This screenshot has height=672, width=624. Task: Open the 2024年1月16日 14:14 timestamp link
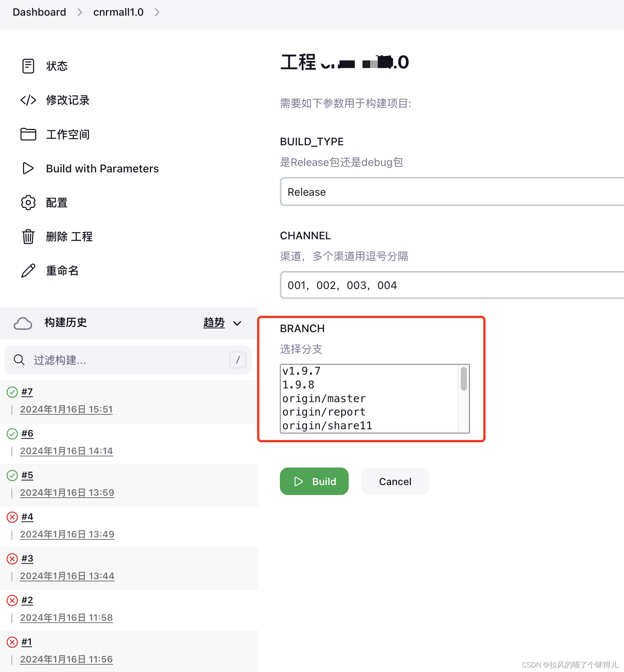67,451
